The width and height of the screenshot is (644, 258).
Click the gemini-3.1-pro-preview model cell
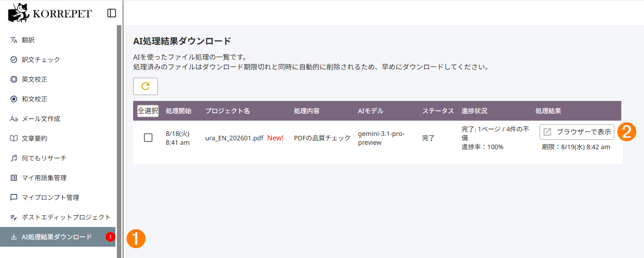tap(381, 138)
